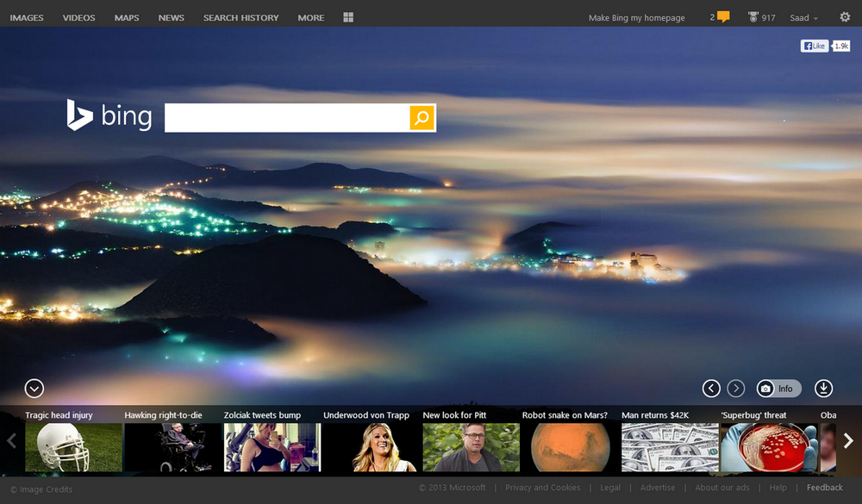Image resolution: width=862 pixels, height=504 pixels.
Task: Click the Bing logo
Action: (x=109, y=115)
